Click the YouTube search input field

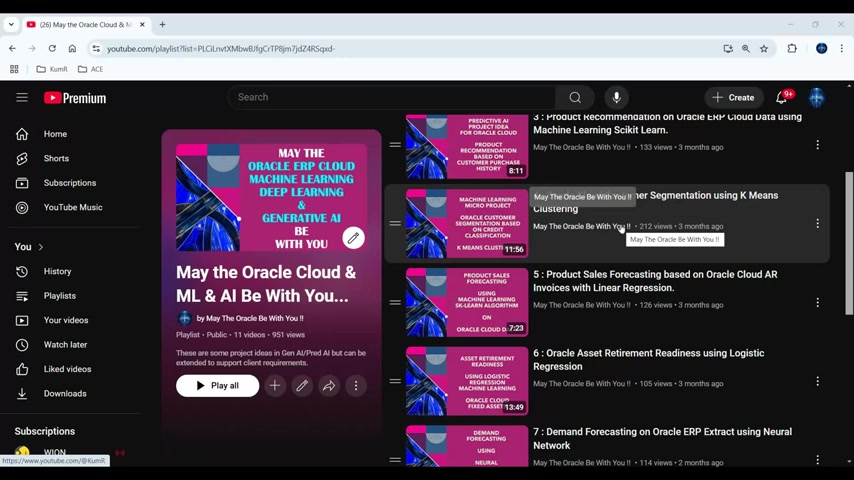click(x=392, y=98)
